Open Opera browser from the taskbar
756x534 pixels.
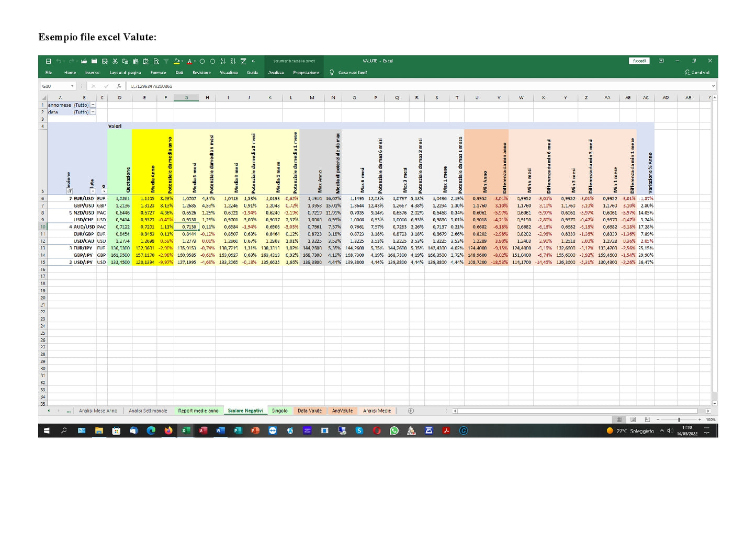(377, 430)
